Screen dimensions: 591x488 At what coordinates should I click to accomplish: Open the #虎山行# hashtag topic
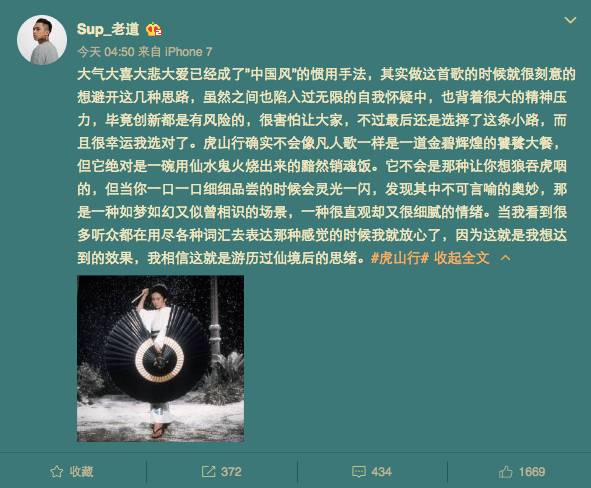400,258
